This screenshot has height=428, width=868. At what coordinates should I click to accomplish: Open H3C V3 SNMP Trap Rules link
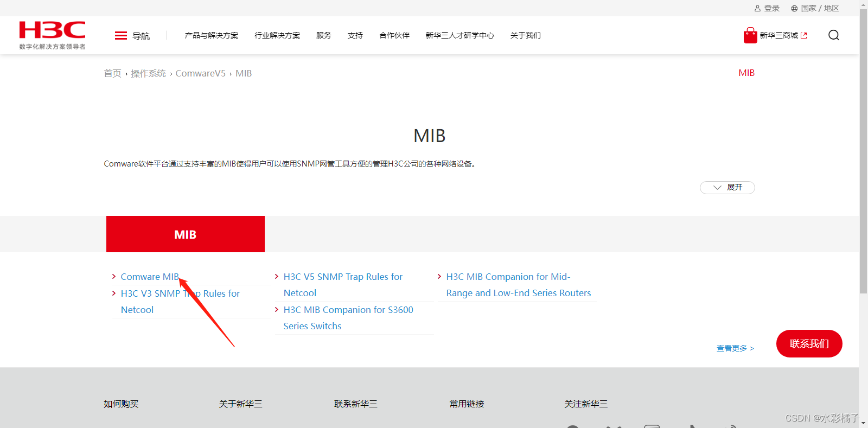click(x=180, y=302)
